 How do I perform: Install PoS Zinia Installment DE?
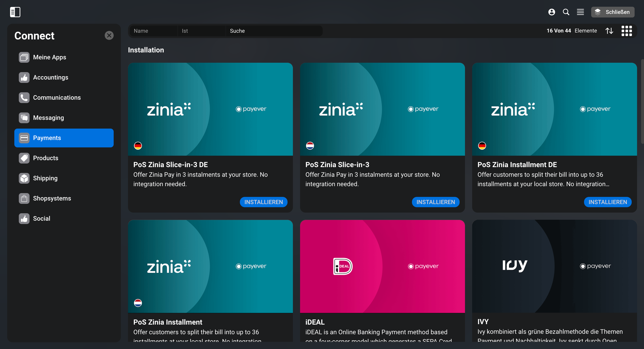click(608, 202)
